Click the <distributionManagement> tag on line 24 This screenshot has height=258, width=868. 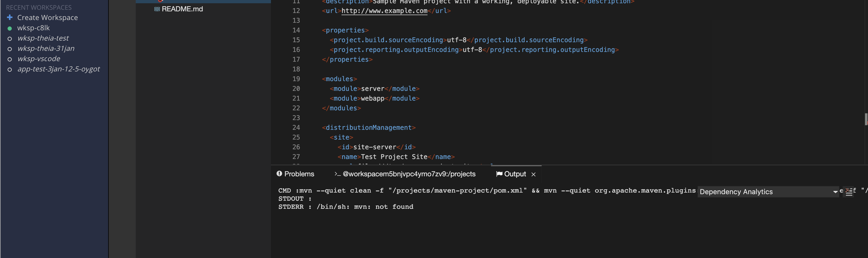[x=369, y=128]
